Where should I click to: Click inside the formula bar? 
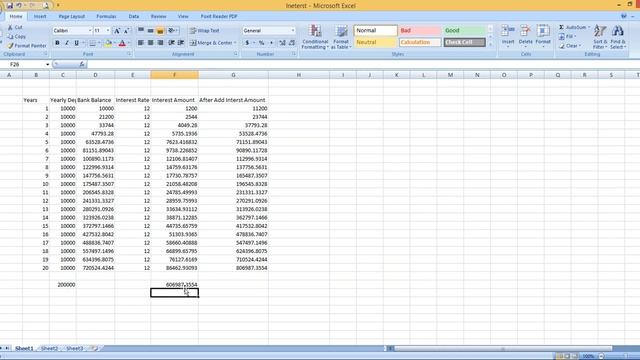pos(362,64)
